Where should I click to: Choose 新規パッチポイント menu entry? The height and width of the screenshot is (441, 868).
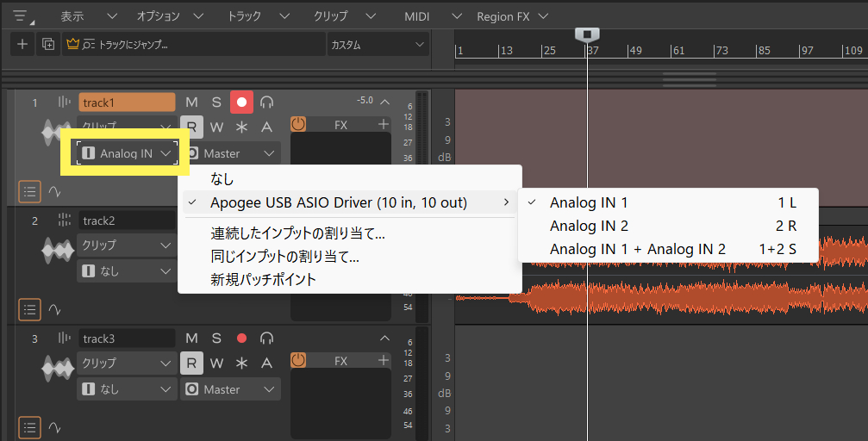(350, 279)
